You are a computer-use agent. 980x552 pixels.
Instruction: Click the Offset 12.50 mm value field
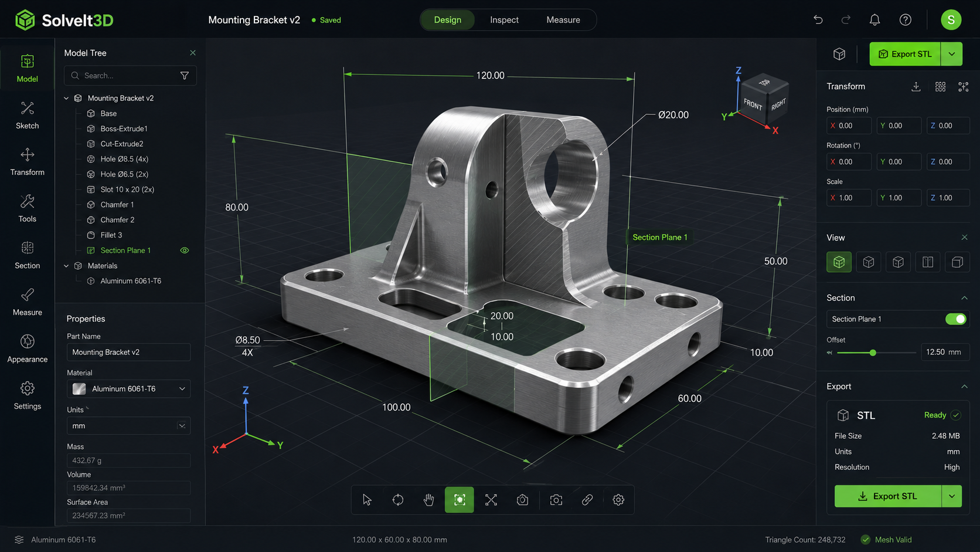(x=944, y=353)
